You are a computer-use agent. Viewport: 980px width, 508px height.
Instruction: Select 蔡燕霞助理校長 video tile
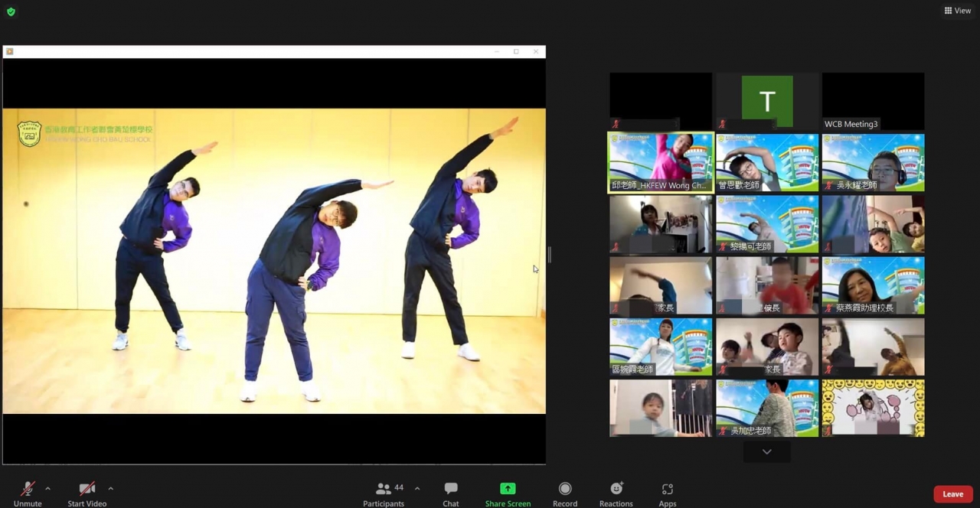873,285
